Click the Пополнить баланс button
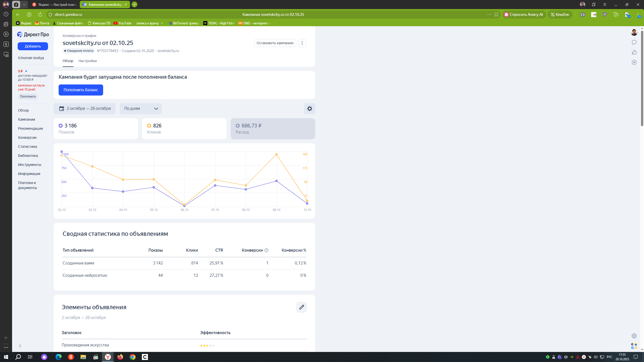This screenshot has height=362, width=644. click(81, 90)
